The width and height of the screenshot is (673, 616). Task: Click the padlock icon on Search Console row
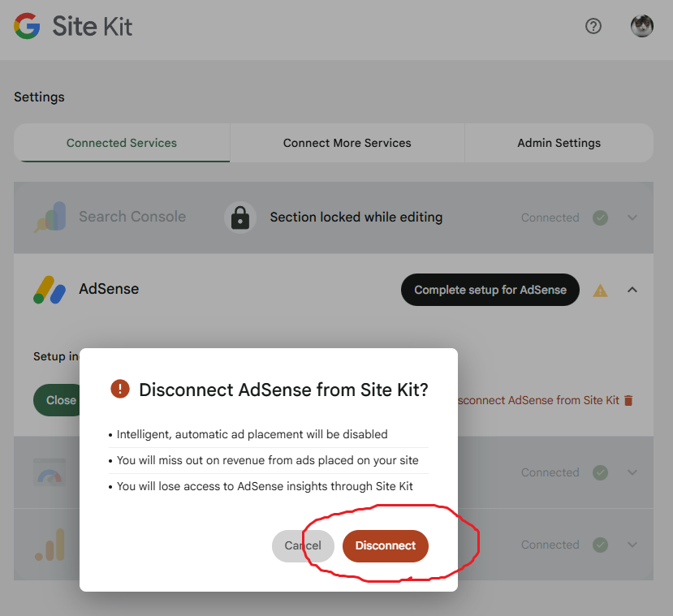(x=239, y=218)
